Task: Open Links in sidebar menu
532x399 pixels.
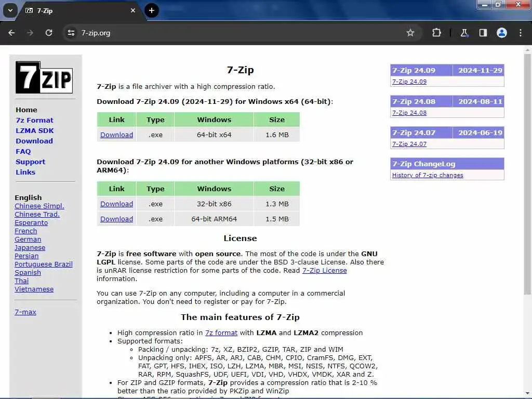Action: 25,172
